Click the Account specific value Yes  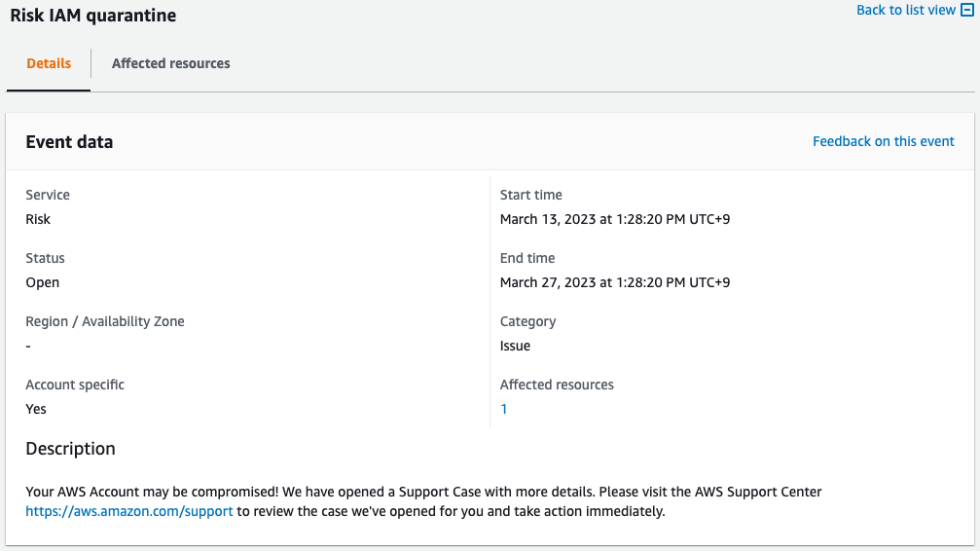36,409
